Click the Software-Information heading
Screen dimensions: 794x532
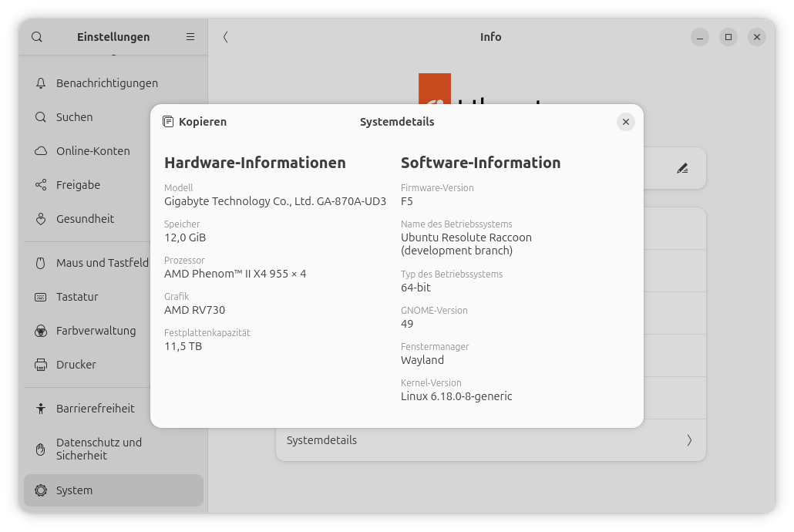[x=480, y=163]
